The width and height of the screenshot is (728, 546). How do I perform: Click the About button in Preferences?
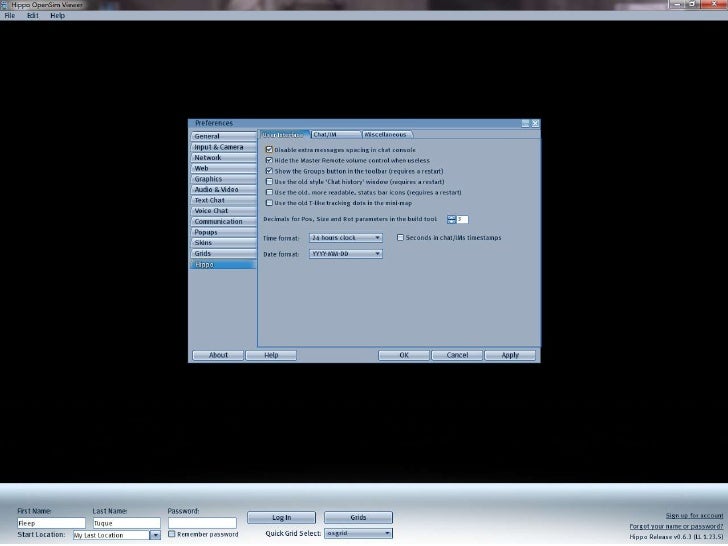tap(218, 355)
